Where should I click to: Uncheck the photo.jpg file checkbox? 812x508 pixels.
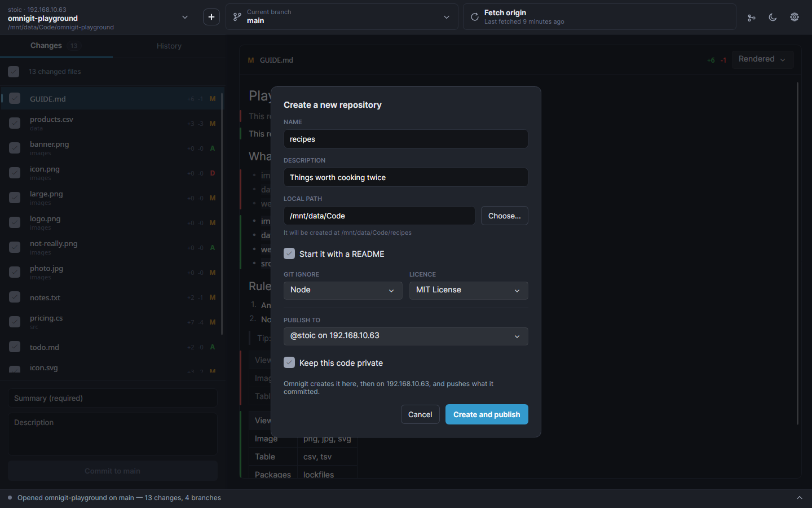(x=15, y=272)
